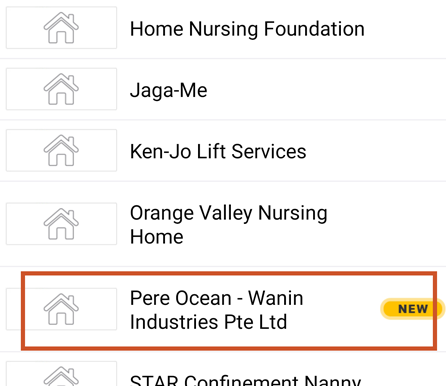Select the house icon for Ken-Jo Lift Services
The width and height of the screenshot is (446, 386).
(61, 150)
